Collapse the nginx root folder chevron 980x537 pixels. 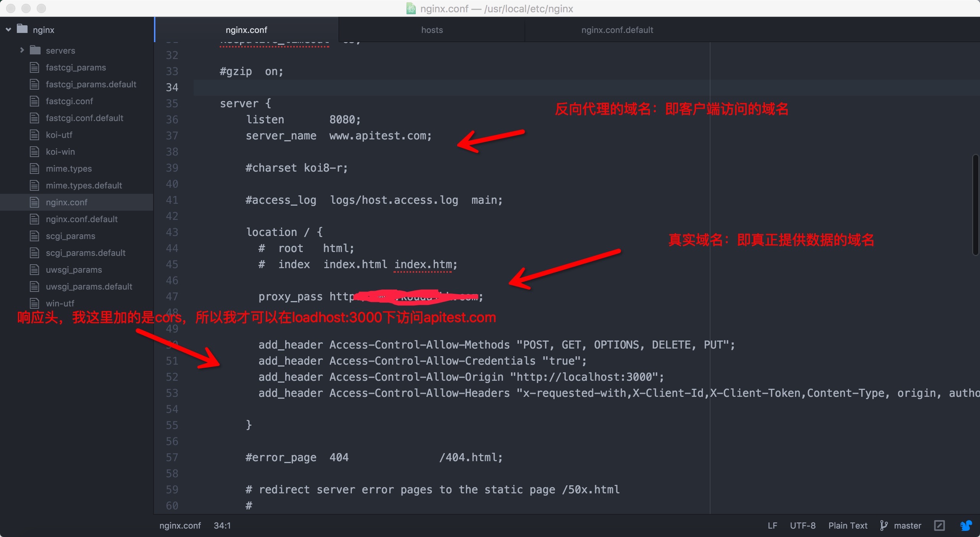(x=8, y=29)
